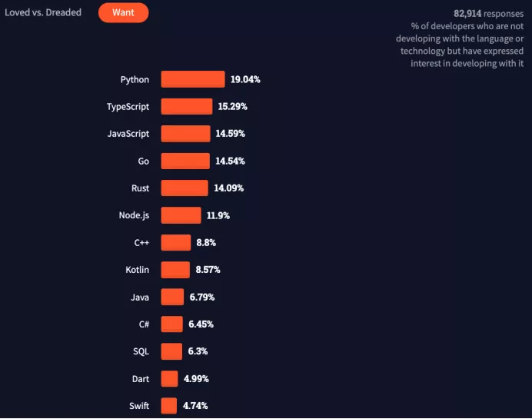Click the TypeScript language label
Screen dimensions: 532x419
click(128, 107)
